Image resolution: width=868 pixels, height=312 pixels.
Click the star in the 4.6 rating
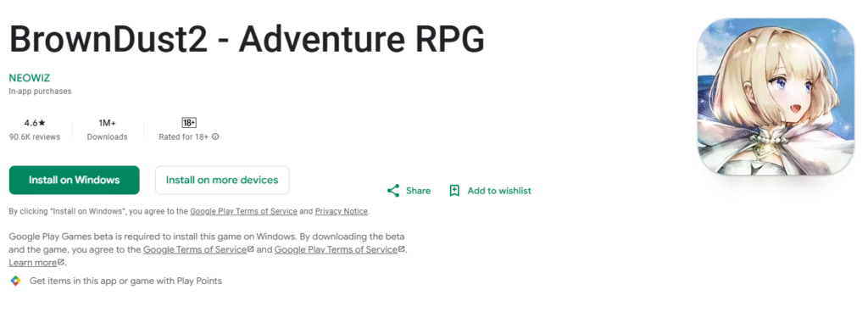pyautogui.click(x=42, y=123)
